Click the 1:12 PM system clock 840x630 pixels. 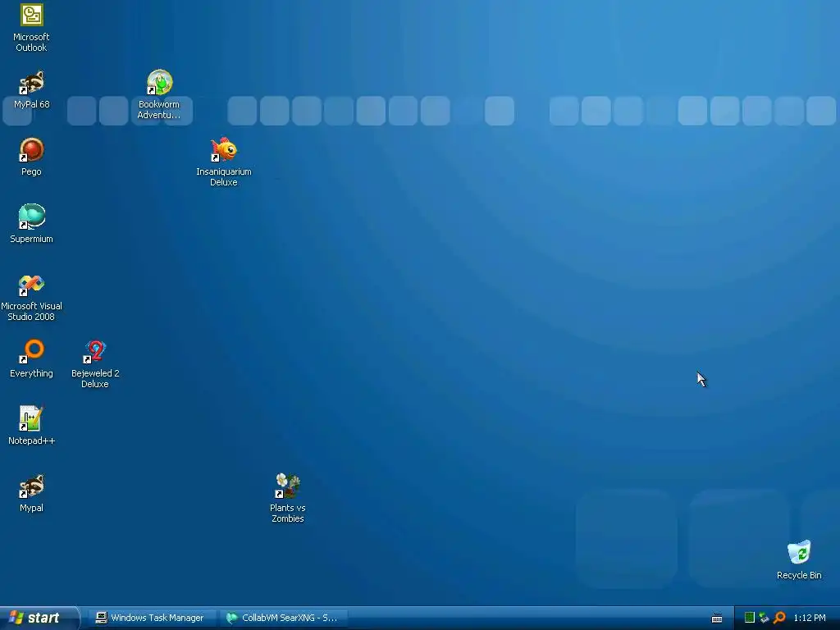pyautogui.click(x=810, y=618)
